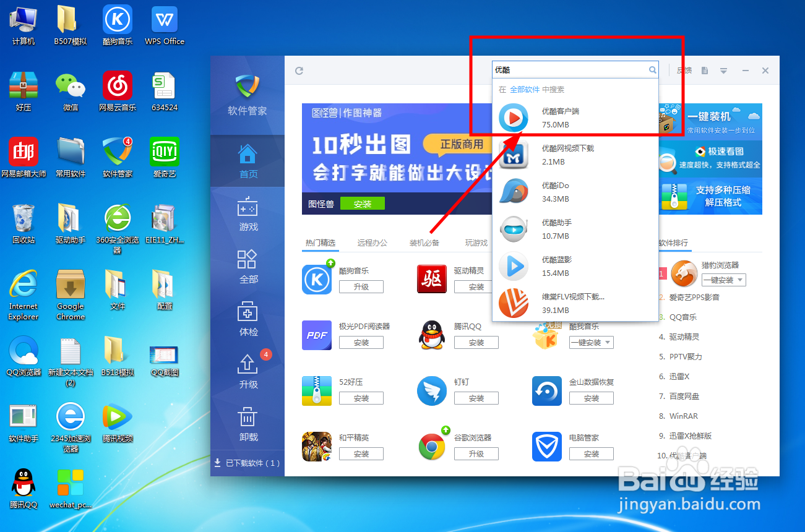Click 升级 button for 酷狗音乐
Viewport: 805px width, 532px height.
point(361,287)
